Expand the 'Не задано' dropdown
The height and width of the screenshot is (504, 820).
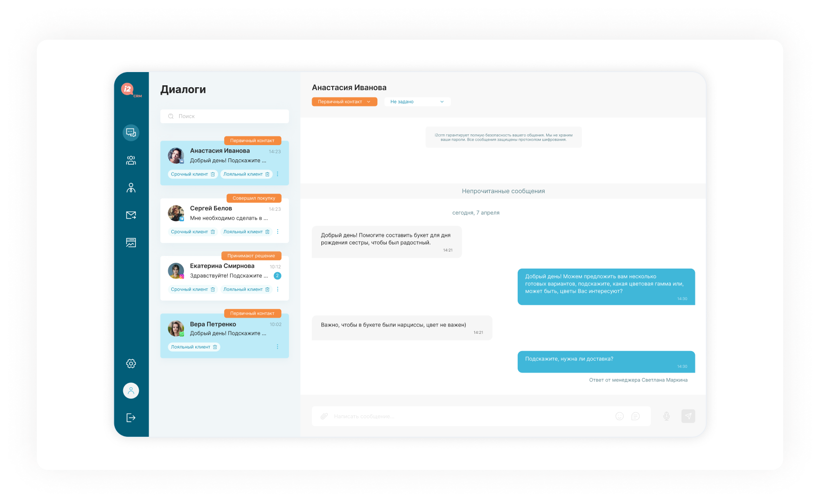tap(417, 102)
